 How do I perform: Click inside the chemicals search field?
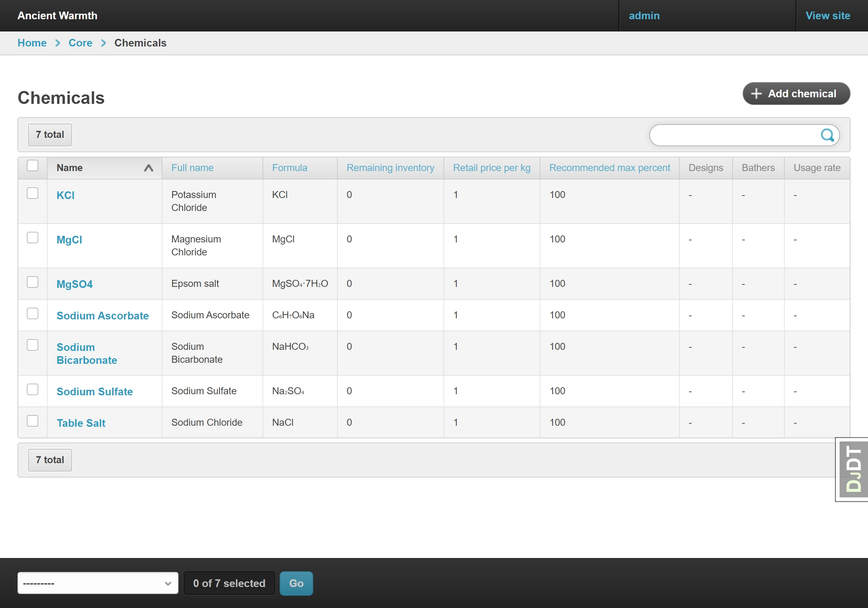pyautogui.click(x=733, y=135)
